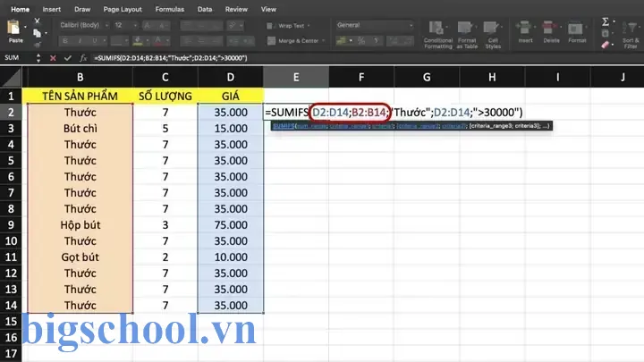
Task: Select column F header
Action: [x=361, y=77]
